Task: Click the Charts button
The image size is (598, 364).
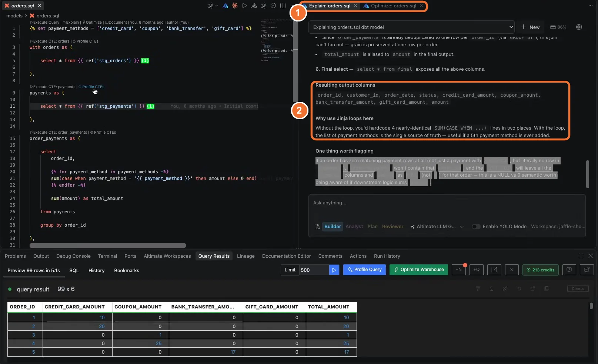Action: coord(578,288)
